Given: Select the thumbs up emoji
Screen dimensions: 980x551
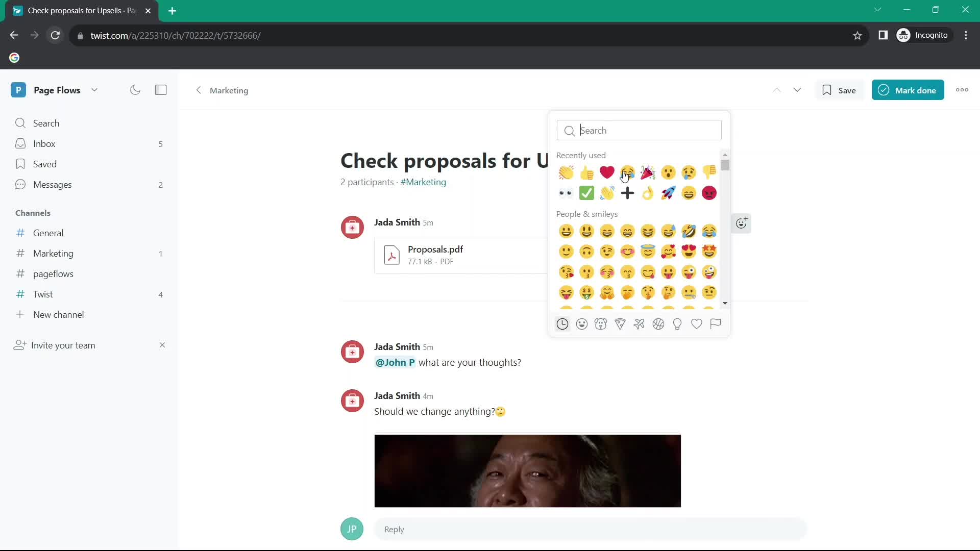Looking at the screenshot, I should coord(586,172).
